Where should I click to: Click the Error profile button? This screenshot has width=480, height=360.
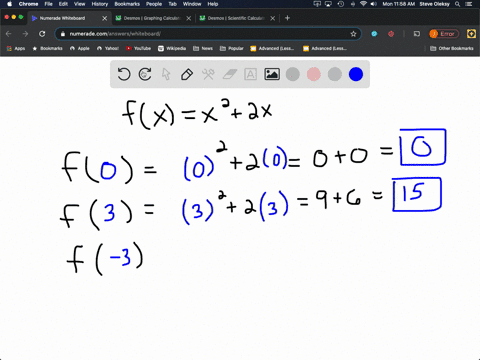[x=444, y=34]
